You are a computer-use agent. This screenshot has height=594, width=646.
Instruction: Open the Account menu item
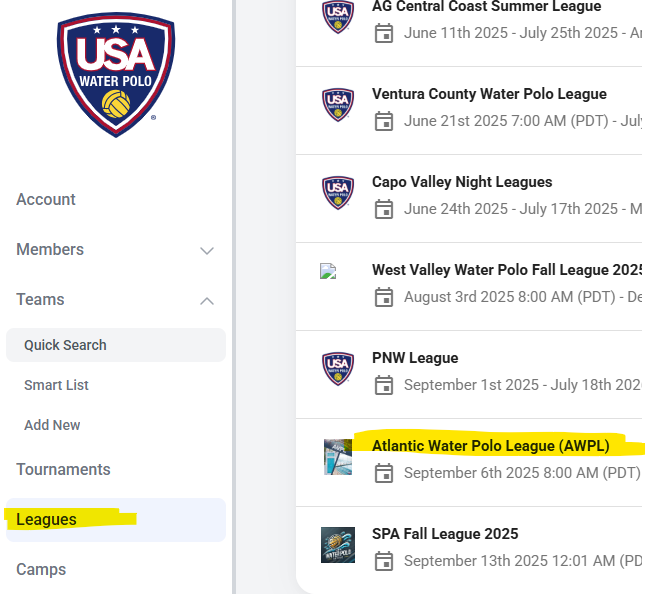pyautogui.click(x=46, y=199)
